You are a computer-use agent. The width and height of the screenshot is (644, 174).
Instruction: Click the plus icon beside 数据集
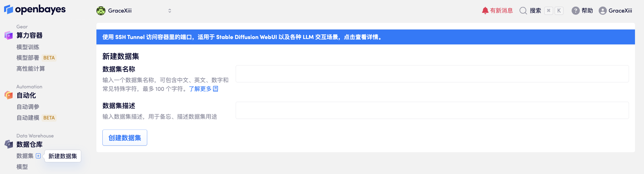click(x=38, y=156)
